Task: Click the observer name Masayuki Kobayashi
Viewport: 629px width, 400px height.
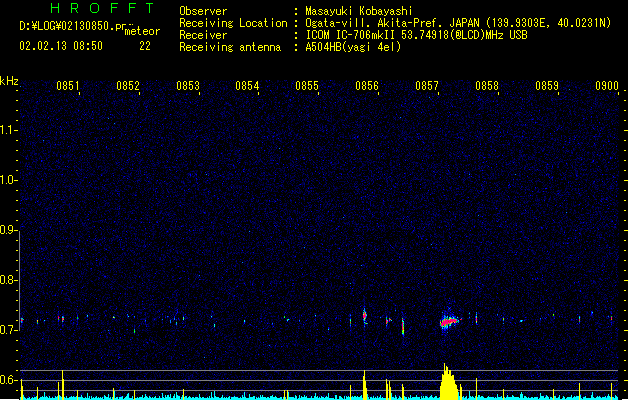Action: 359,11
